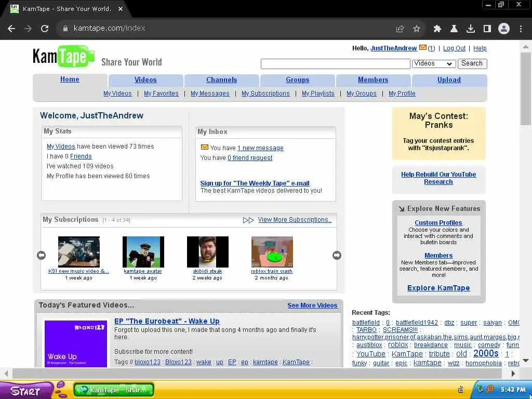This screenshot has width=532, height=399.
Task: Open My Groups submenu link
Action: (362, 94)
